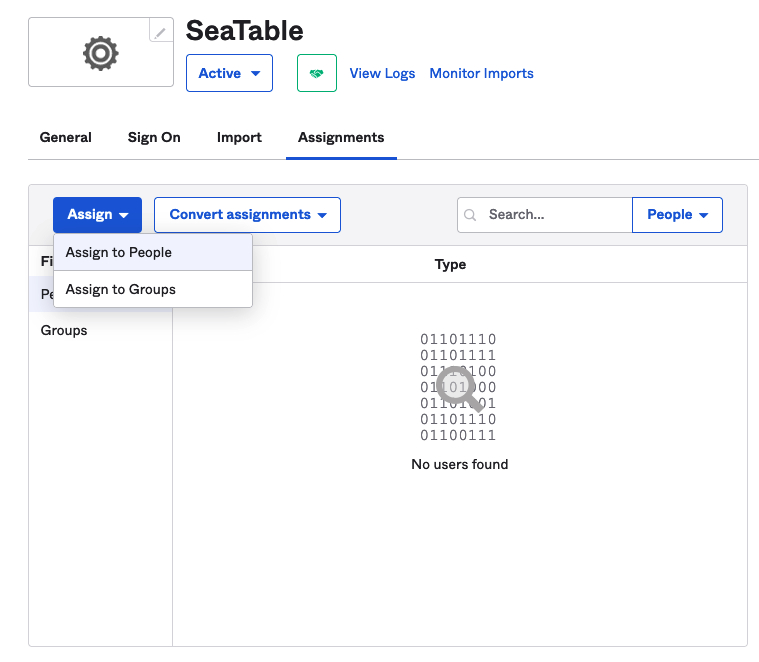Choose Assign to Groups option
Image resolution: width=759 pixels, height=662 pixels.
(153, 289)
